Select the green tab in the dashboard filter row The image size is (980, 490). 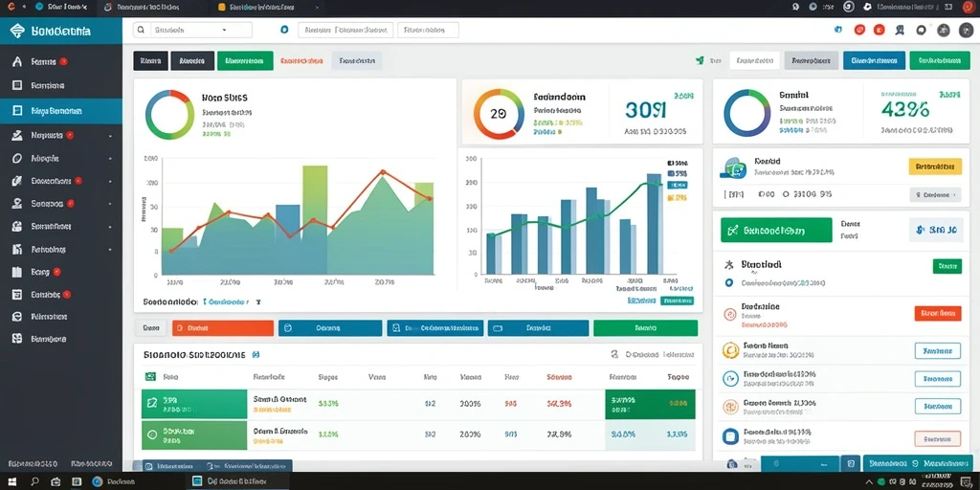245,60
